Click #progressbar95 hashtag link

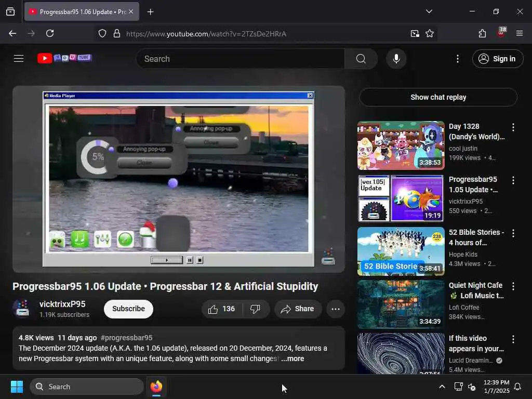coord(126,338)
